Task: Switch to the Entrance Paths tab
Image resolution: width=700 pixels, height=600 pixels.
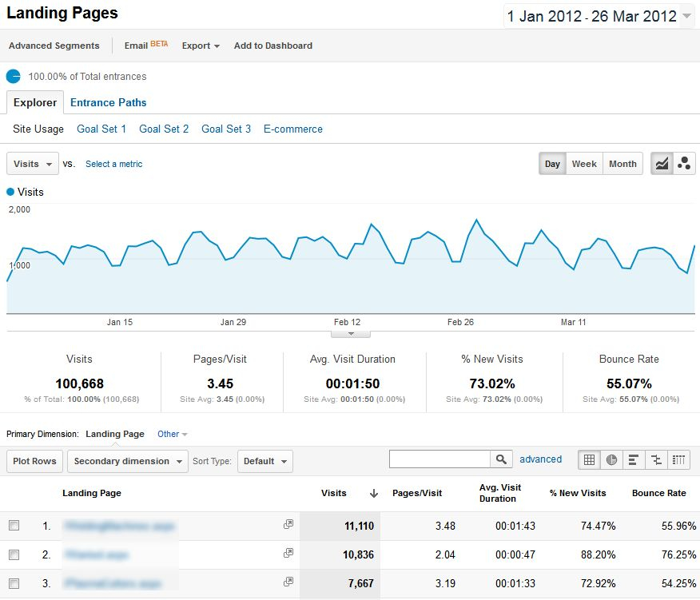Action: click(108, 102)
